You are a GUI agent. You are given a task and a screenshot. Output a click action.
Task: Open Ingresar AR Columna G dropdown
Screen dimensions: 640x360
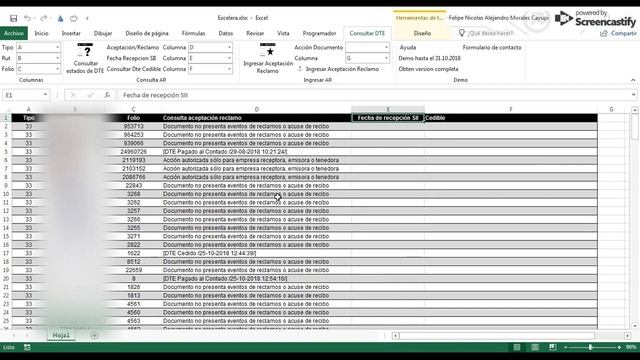click(386, 58)
